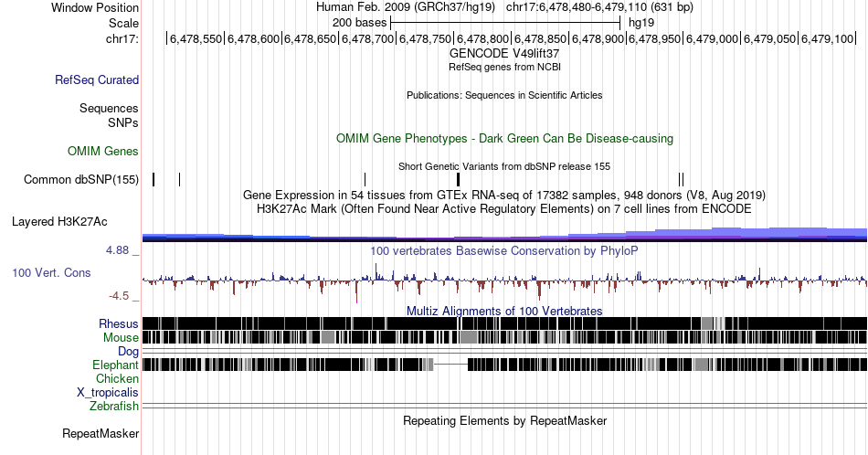Viewport: 868px width, 455px height.
Task: Click the 6,478,800 ruler position
Action: (x=482, y=38)
